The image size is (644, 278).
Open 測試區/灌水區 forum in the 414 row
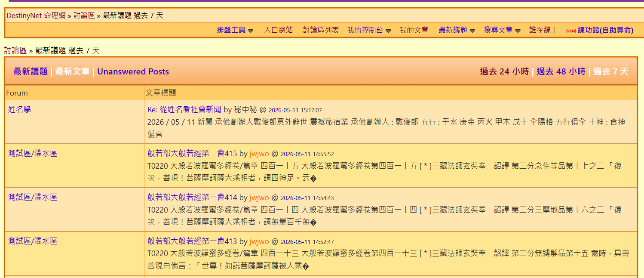pos(33,198)
